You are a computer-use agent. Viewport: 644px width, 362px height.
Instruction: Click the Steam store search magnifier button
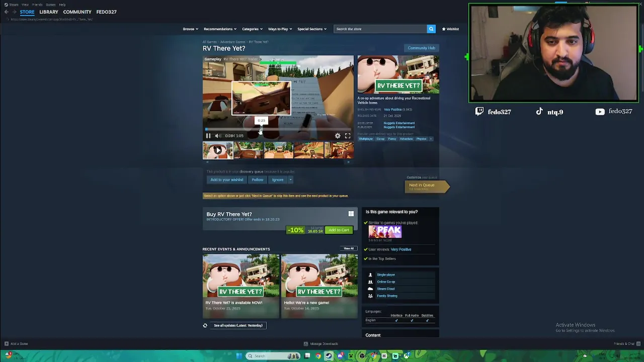click(x=431, y=29)
